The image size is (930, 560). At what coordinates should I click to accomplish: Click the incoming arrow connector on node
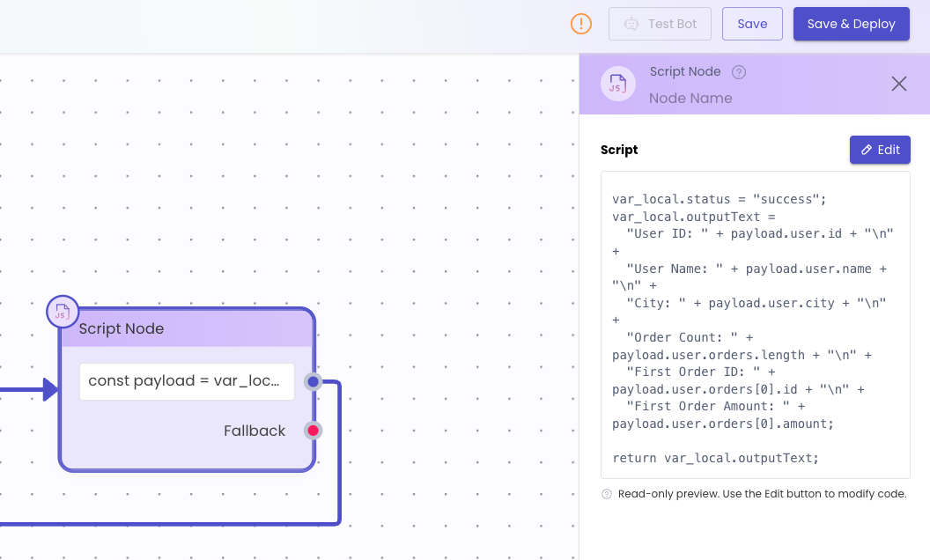point(50,390)
